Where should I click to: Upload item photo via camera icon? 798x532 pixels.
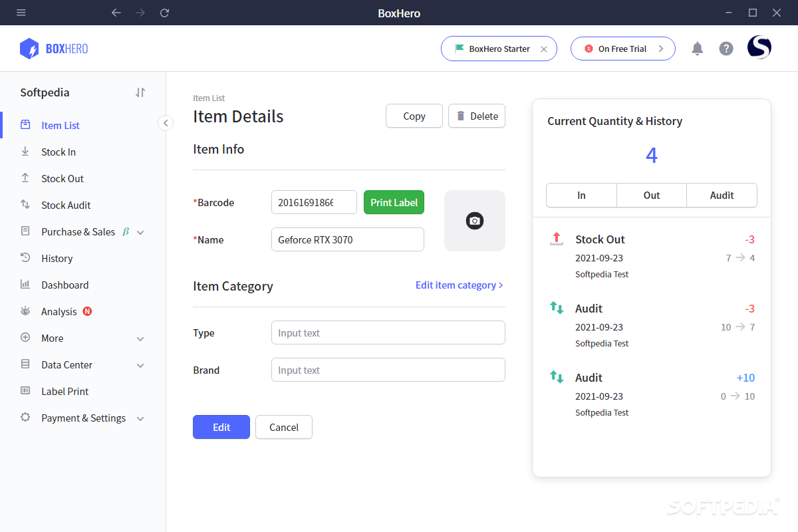click(x=474, y=221)
